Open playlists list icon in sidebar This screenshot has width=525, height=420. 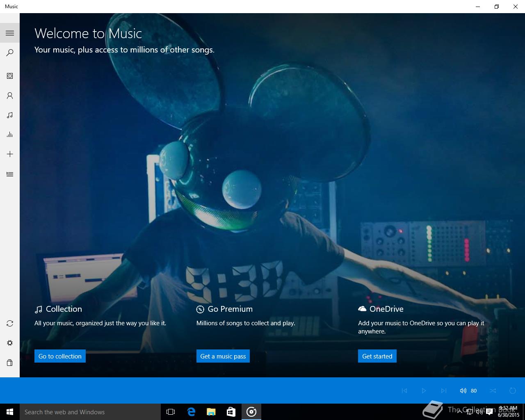click(10, 174)
